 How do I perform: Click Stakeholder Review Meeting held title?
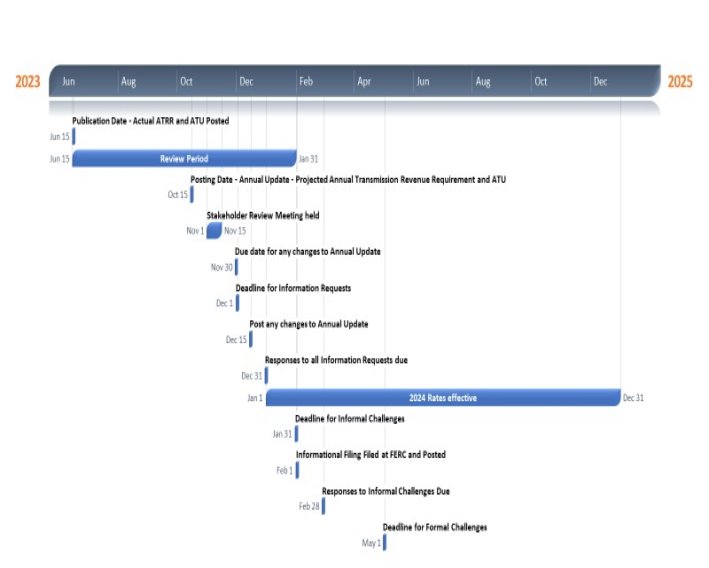[x=263, y=215]
